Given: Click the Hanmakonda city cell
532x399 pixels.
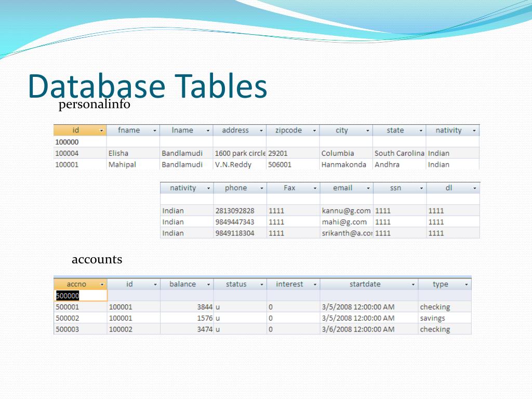Looking at the screenshot, I should 346,165.
